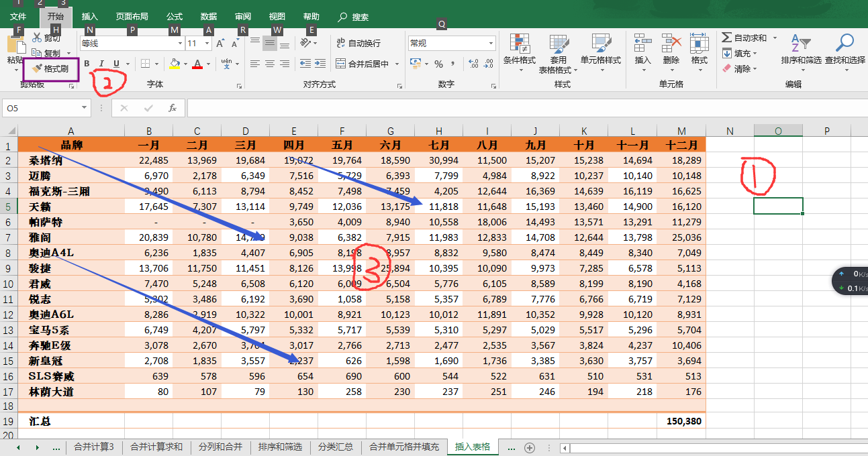Click the accounting number format icon

click(416, 64)
